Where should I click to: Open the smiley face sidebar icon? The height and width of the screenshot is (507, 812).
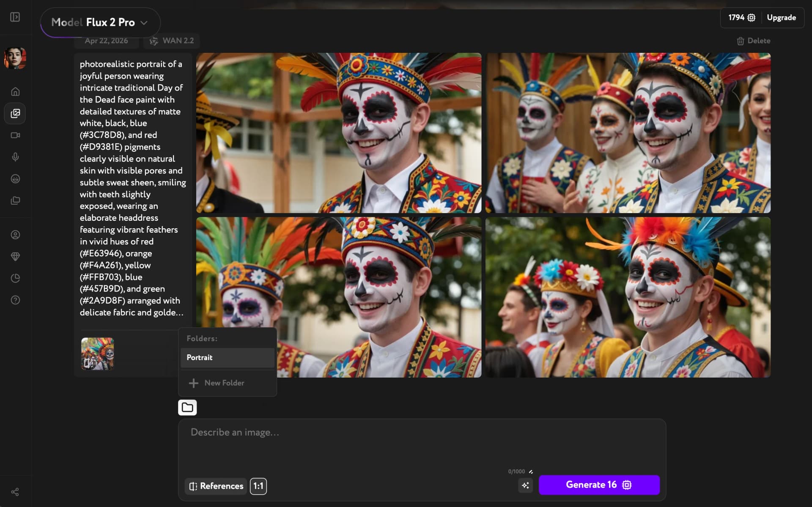[x=15, y=179]
